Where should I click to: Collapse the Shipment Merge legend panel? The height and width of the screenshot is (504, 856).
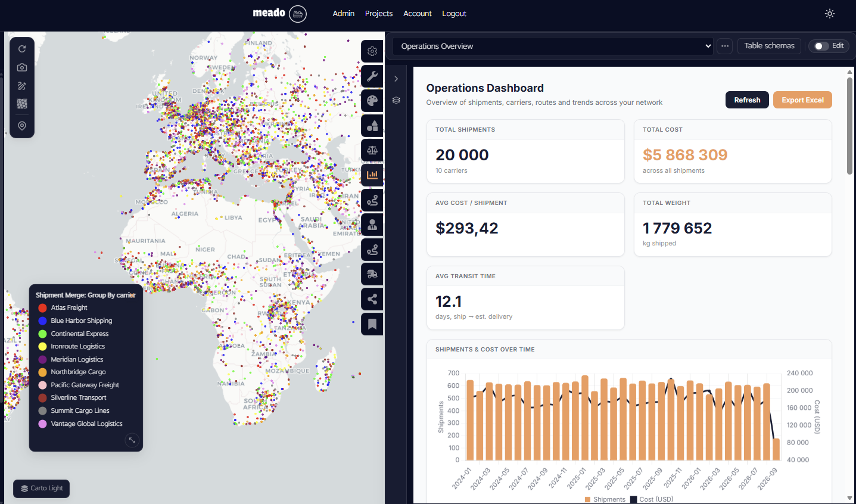(x=132, y=440)
